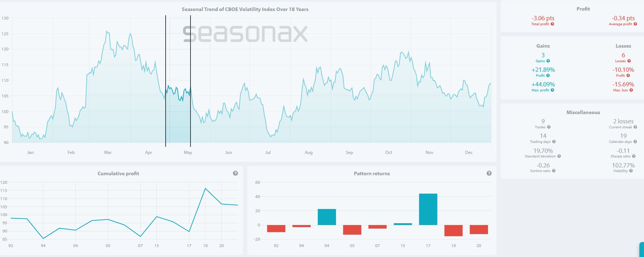The image size is (644, 257).
Task: Show help for Max. loss
Action: coord(631,90)
